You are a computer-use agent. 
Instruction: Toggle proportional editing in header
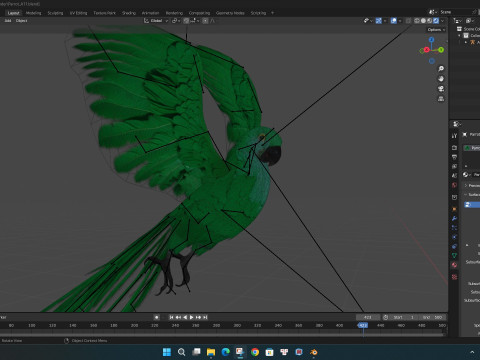(205, 21)
